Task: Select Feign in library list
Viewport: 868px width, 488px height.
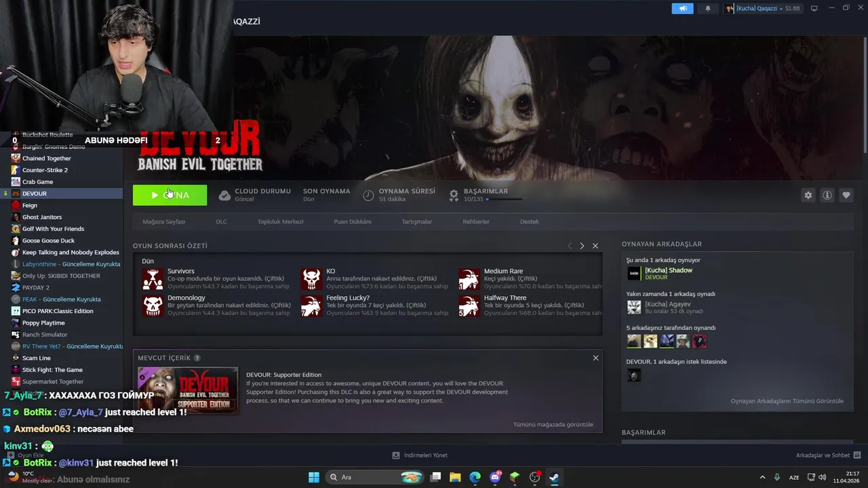Action: 30,205
